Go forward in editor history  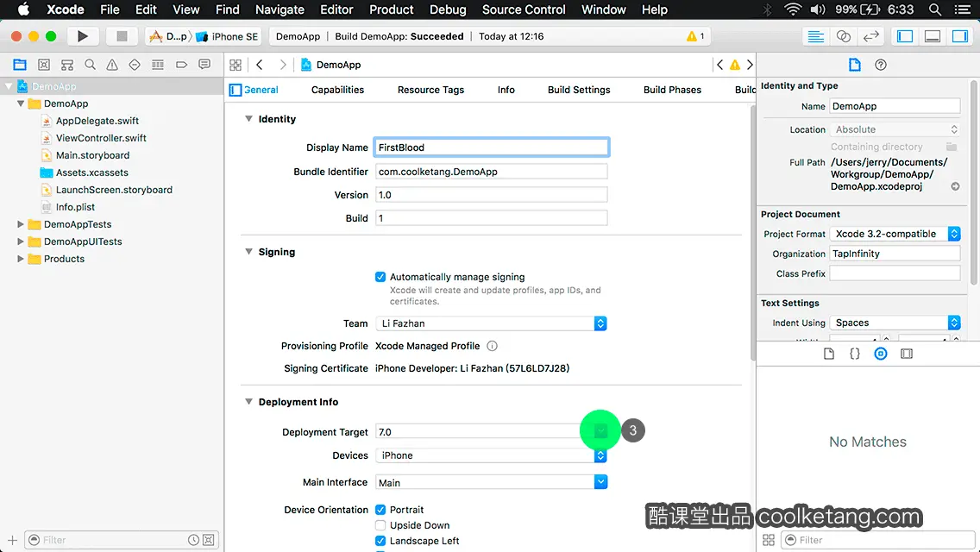coord(282,65)
